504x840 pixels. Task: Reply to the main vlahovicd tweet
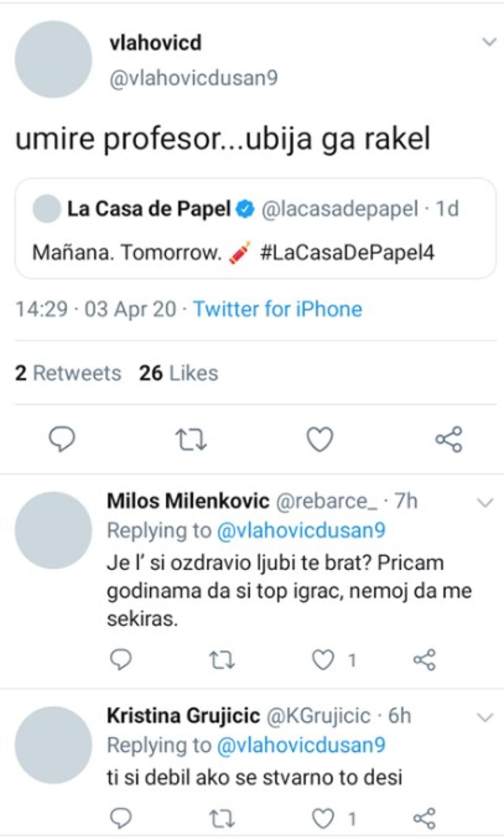pos(61,439)
